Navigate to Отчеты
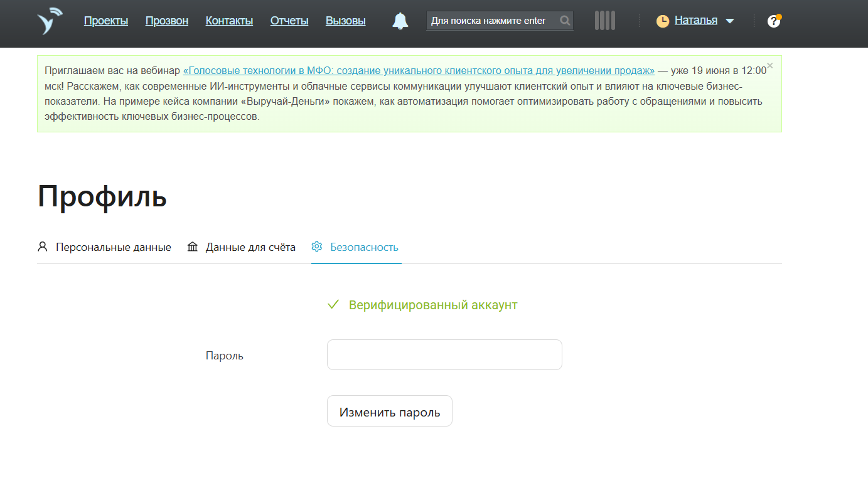This screenshot has width=868, height=488. coord(289,21)
